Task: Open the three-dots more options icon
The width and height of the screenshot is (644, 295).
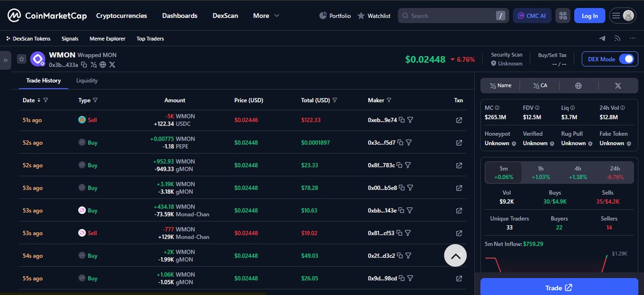Action: click(x=632, y=39)
